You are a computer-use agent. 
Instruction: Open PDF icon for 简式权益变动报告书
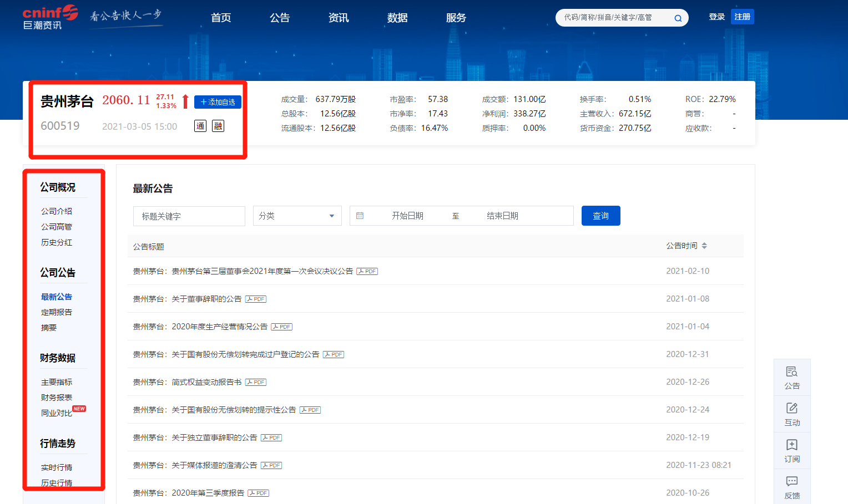(256, 382)
